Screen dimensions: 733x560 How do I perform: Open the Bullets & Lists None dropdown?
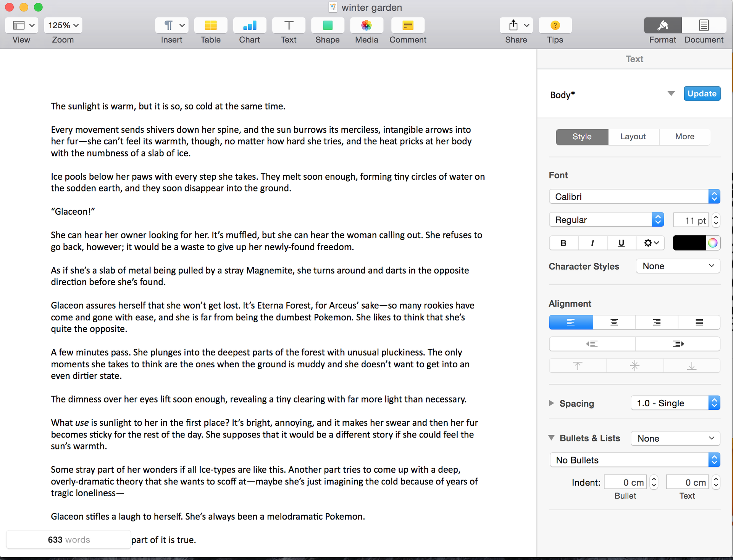[x=675, y=438]
